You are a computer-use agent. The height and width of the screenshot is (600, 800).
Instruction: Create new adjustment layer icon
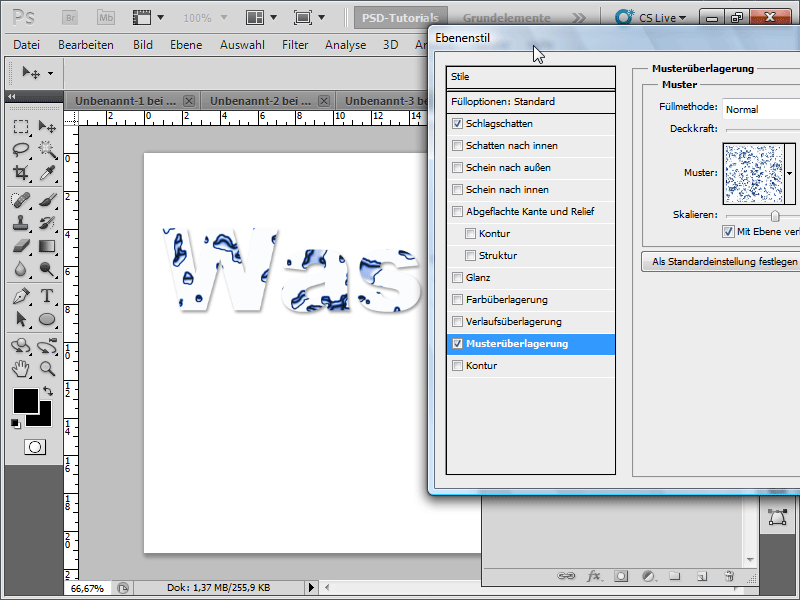[648, 576]
